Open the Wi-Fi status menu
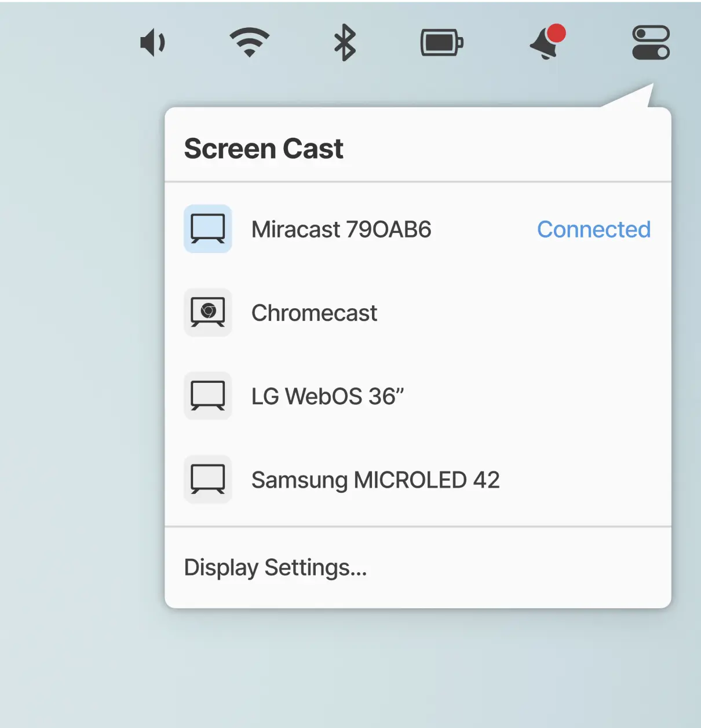This screenshot has width=701, height=728. pos(249,43)
